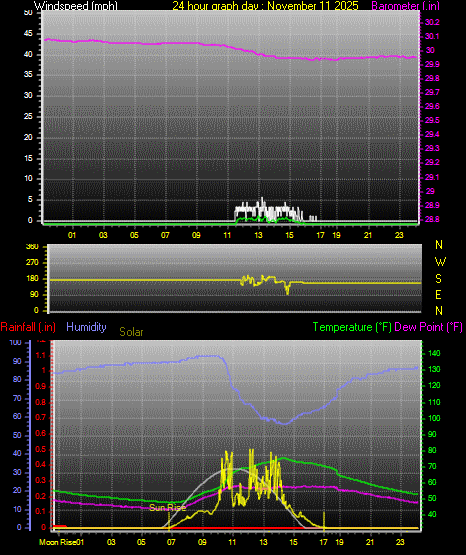Click the Windspeed (mph) axis title

click(76, 6)
